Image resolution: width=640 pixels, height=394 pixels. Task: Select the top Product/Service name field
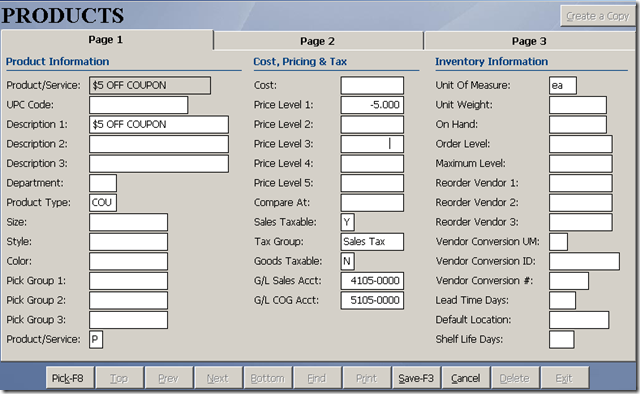click(x=150, y=85)
